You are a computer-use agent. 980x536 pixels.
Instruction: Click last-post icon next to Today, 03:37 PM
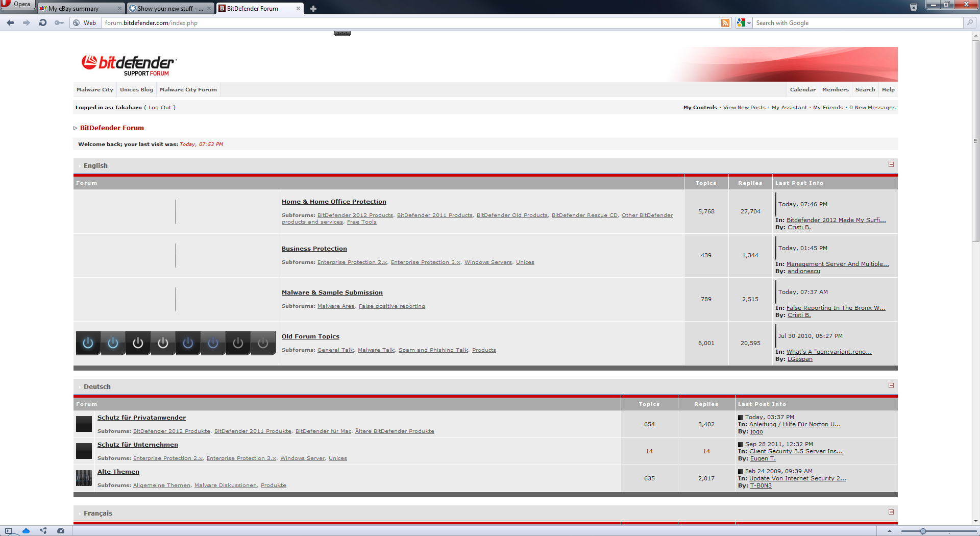[741, 418]
